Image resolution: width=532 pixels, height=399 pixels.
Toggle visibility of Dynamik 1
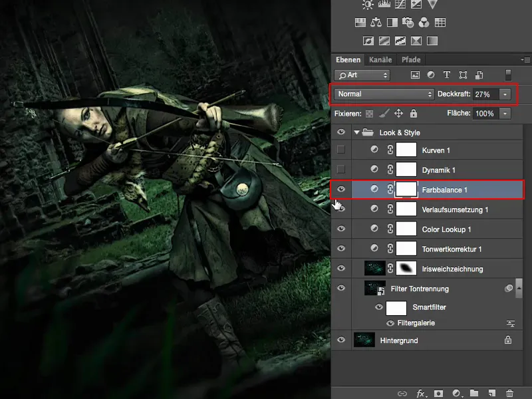342,169
